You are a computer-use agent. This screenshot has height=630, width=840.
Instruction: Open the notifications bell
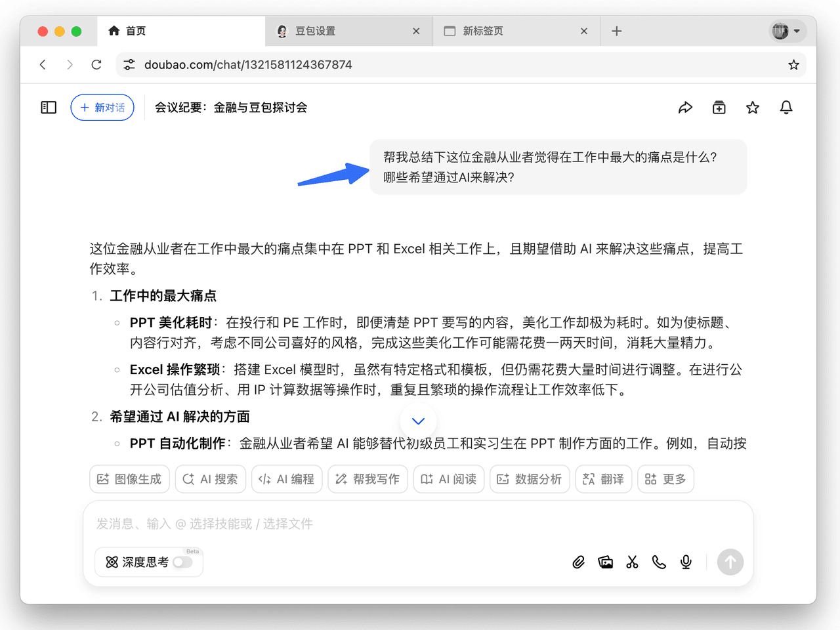click(x=786, y=108)
